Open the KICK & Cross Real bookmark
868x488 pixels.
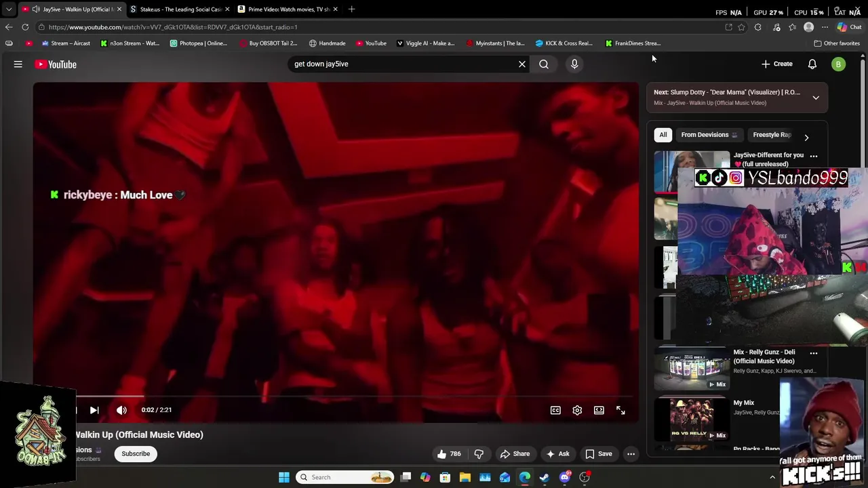click(x=564, y=43)
